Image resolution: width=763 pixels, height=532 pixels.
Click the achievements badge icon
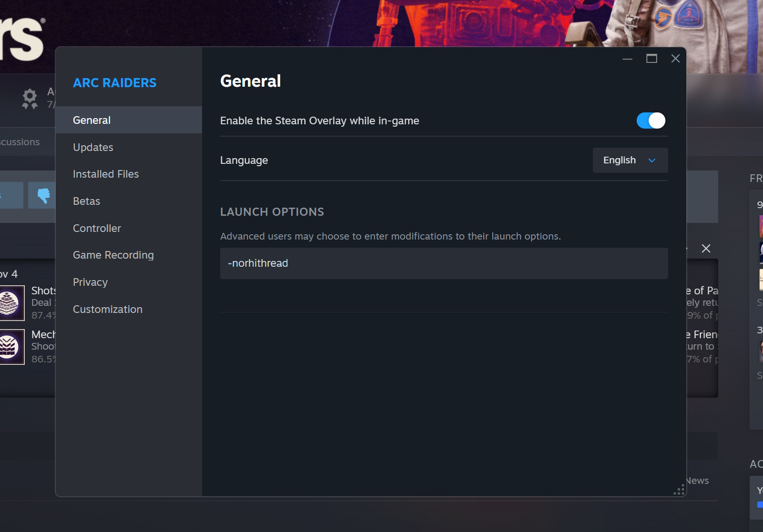(x=29, y=99)
